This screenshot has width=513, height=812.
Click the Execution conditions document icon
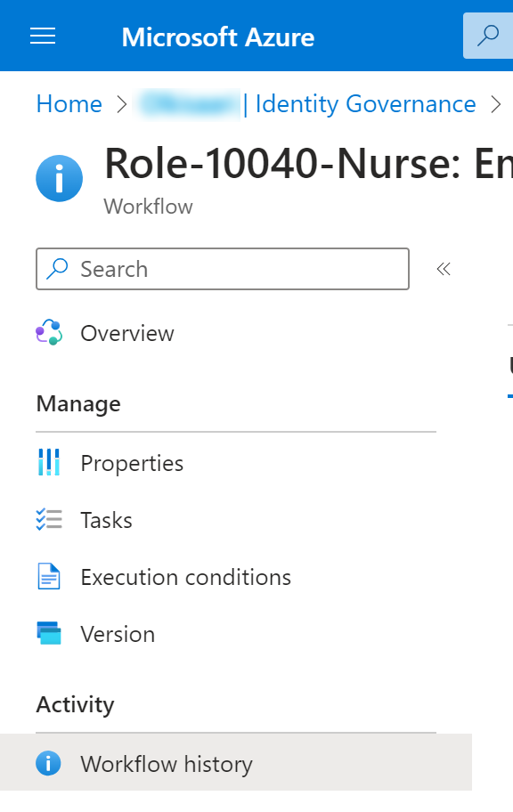49,576
